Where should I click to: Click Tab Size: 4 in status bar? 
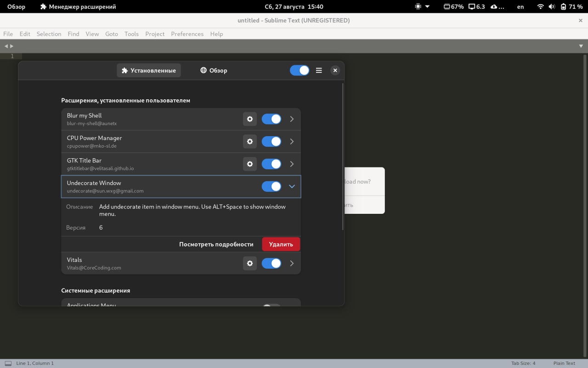point(523,363)
